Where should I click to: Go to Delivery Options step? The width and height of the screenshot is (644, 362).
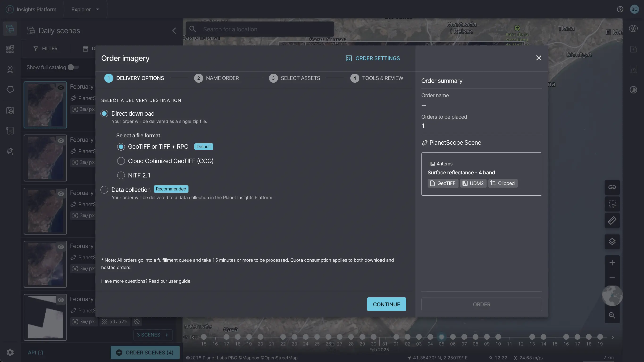click(x=134, y=78)
